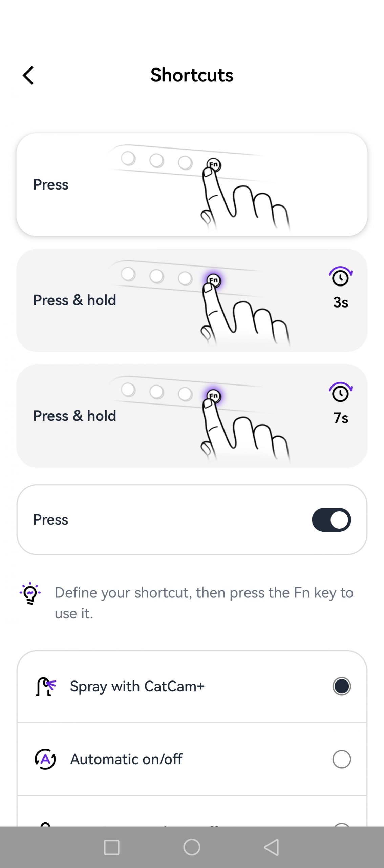Image resolution: width=384 pixels, height=868 pixels.
Task: Toggle the Press shortcut switch off
Action: coord(331,519)
